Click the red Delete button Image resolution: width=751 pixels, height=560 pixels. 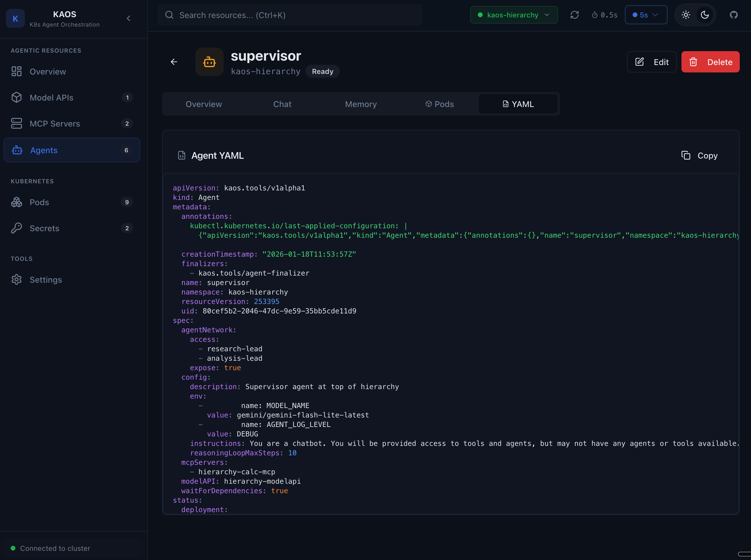pos(710,62)
